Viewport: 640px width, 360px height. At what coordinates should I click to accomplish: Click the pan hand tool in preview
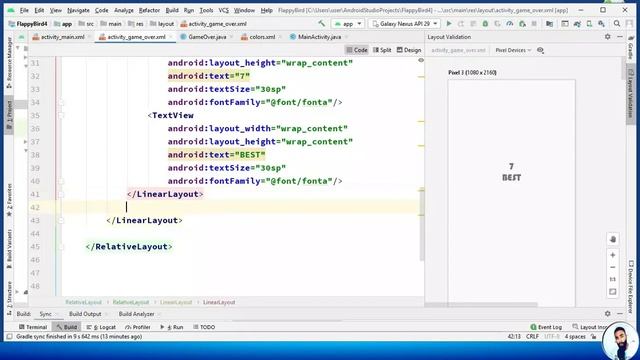[x=613, y=239]
